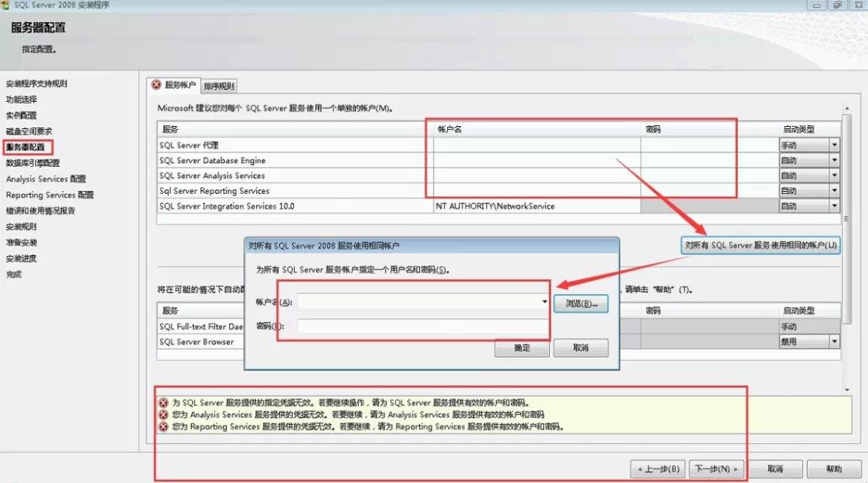
Task: Click NT AUTHORITY\NetworkService account cell
Action: (x=537, y=206)
